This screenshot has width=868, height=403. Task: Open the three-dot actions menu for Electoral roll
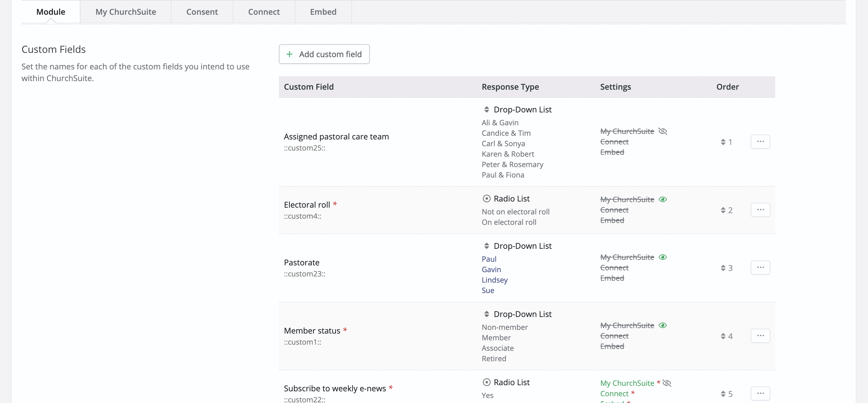click(x=760, y=209)
